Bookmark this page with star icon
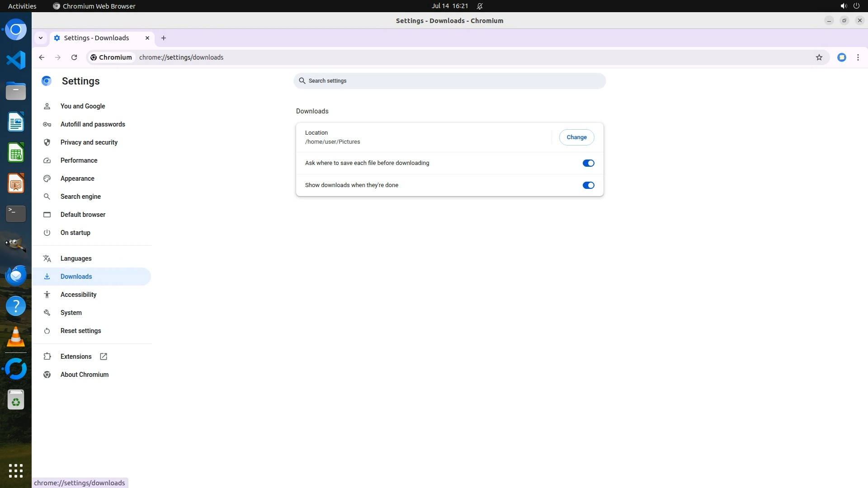The width and height of the screenshot is (868, 488). 819,57
